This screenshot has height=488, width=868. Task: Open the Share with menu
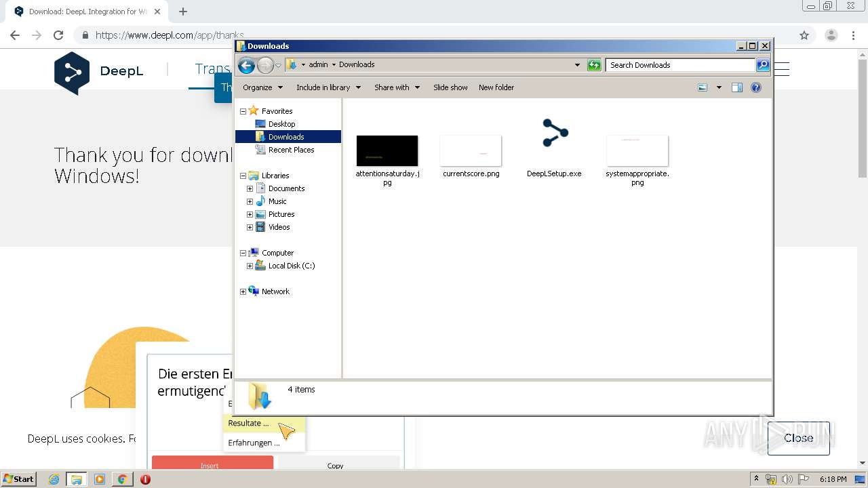(x=397, y=87)
